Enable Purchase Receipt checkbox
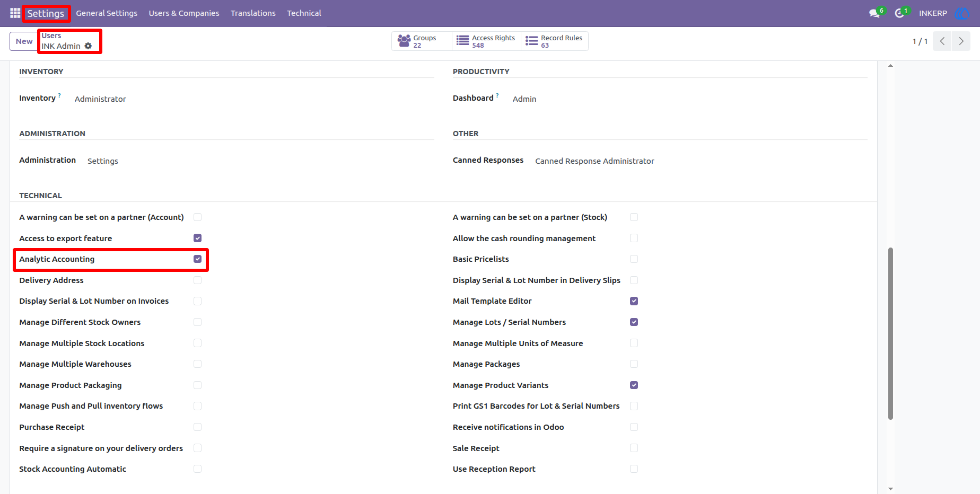The width and height of the screenshot is (980, 494). pyautogui.click(x=197, y=427)
